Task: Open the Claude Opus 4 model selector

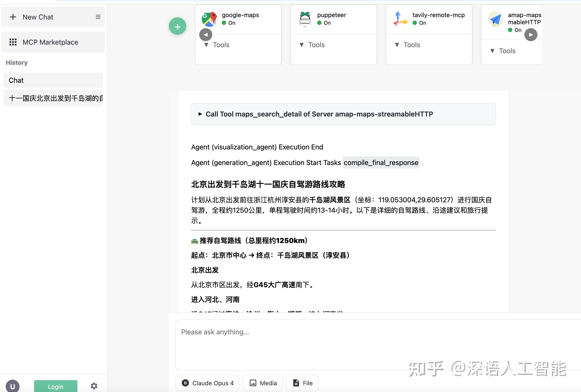Action: point(207,383)
